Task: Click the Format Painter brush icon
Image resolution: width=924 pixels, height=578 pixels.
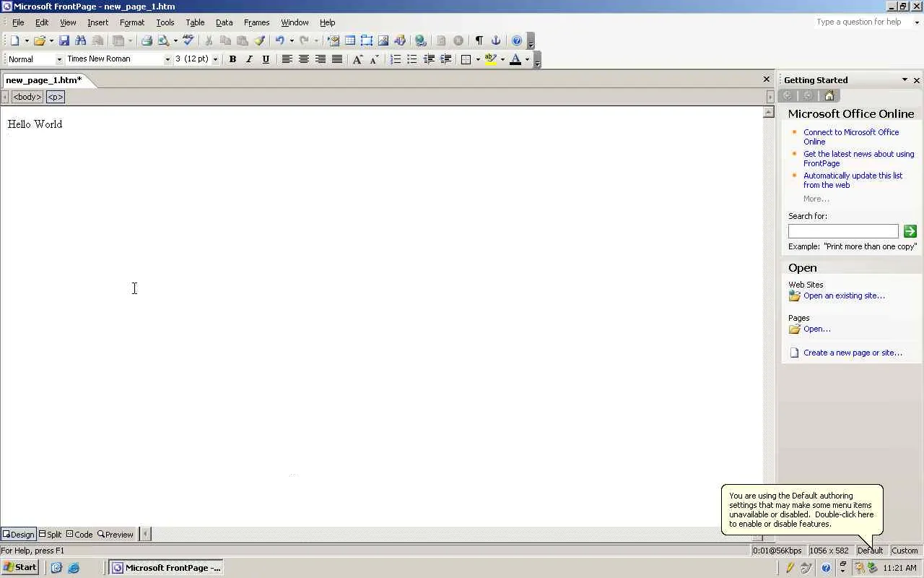Action: (x=259, y=40)
